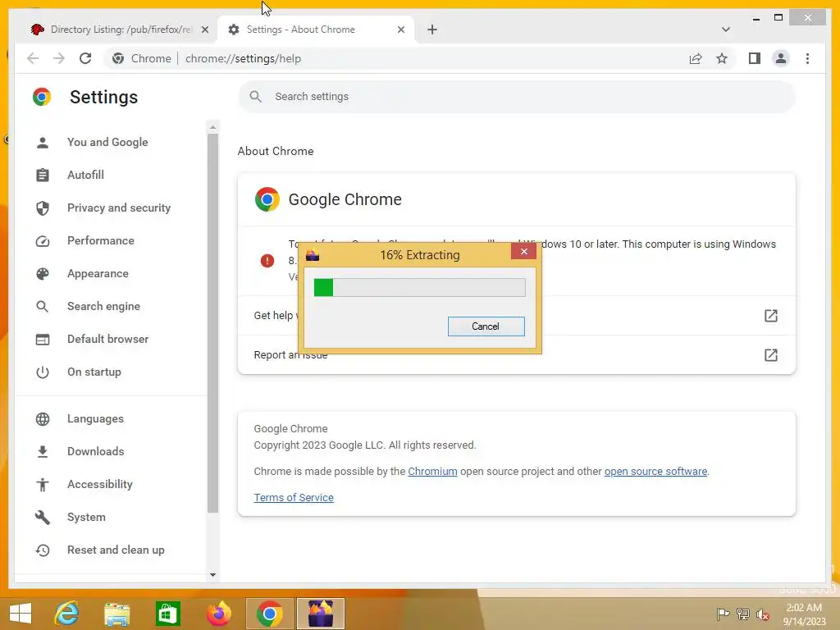Open network icon in system tray
840x630 pixels.
point(742,614)
